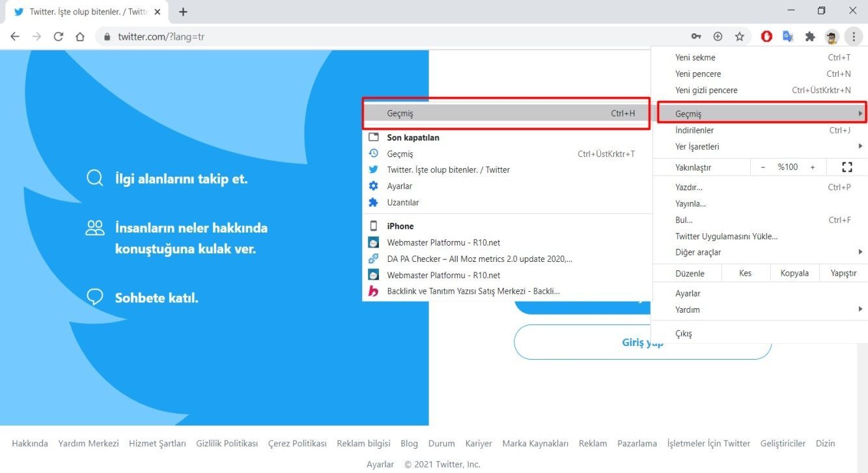Select the Twitter browser tab

click(x=87, y=12)
